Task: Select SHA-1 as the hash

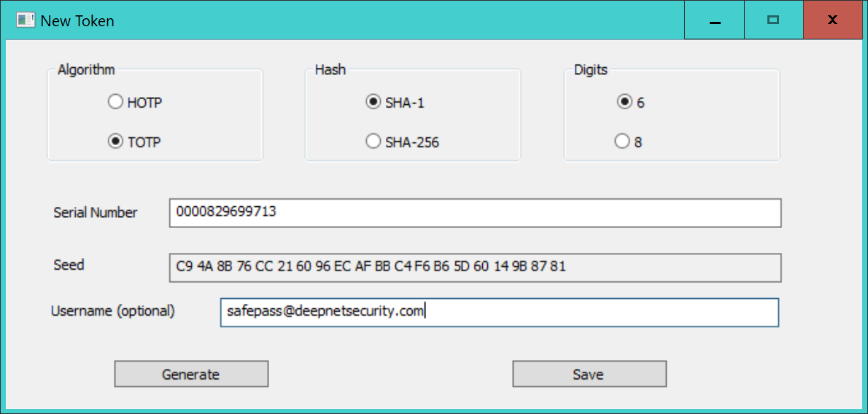Action: coord(373,103)
